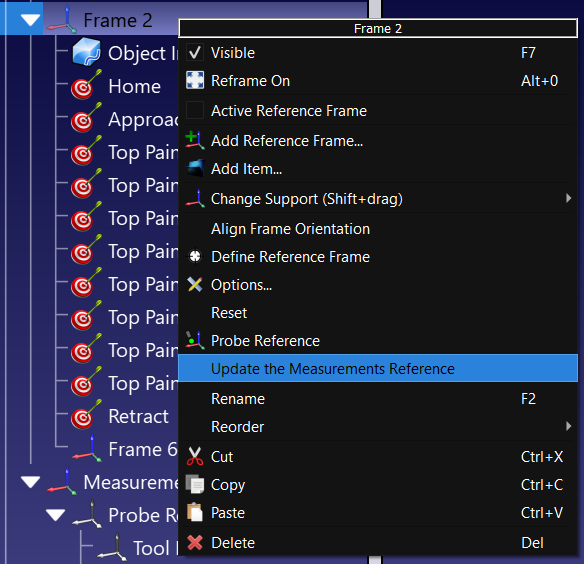Uncheck the Visible checkbox
The width and height of the screenshot is (584, 564).
(x=195, y=53)
